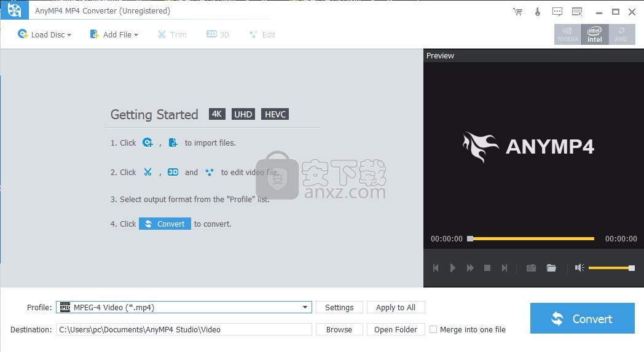Click the AnyMP4 film reel app logo

[x=14, y=10]
